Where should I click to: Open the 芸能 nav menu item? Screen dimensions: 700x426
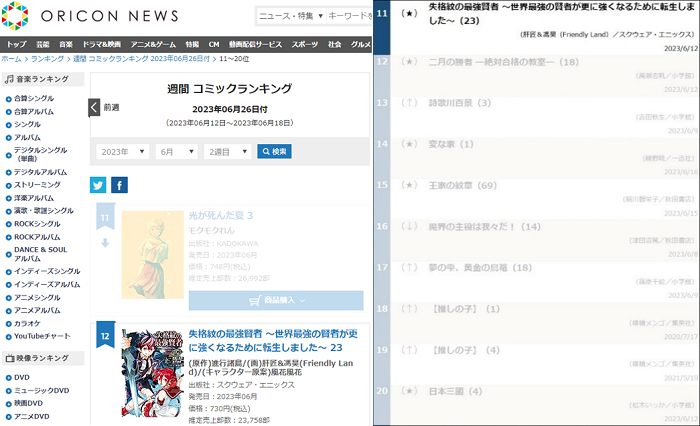pyautogui.click(x=43, y=44)
